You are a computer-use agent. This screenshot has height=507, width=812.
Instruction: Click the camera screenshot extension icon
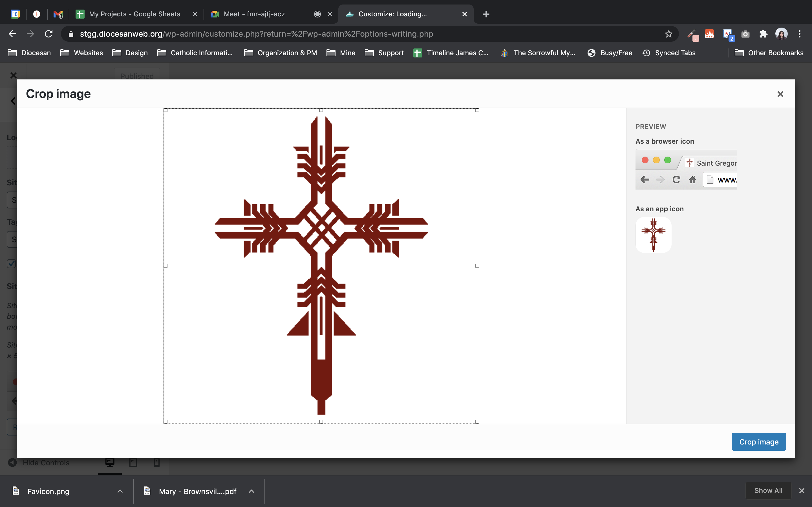745,34
